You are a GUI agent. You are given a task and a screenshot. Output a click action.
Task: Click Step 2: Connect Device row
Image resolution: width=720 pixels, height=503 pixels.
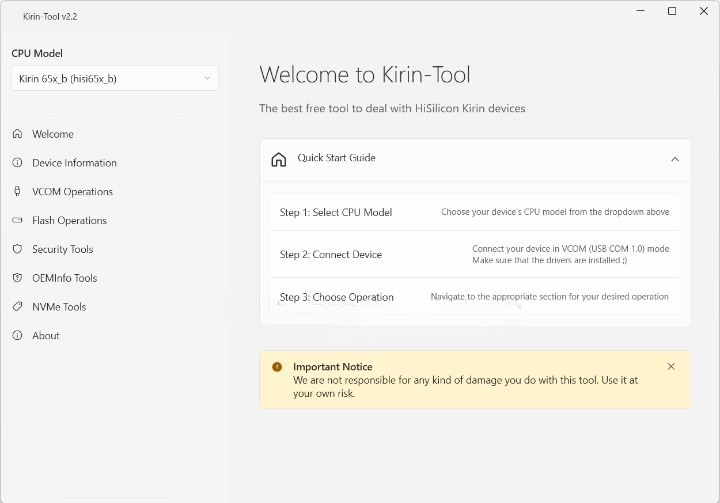474,254
